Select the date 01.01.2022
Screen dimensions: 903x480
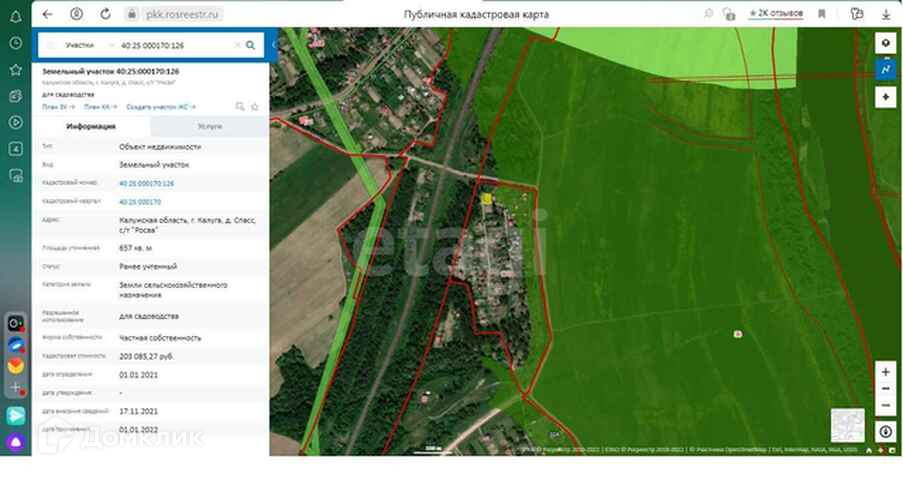pos(138,430)
